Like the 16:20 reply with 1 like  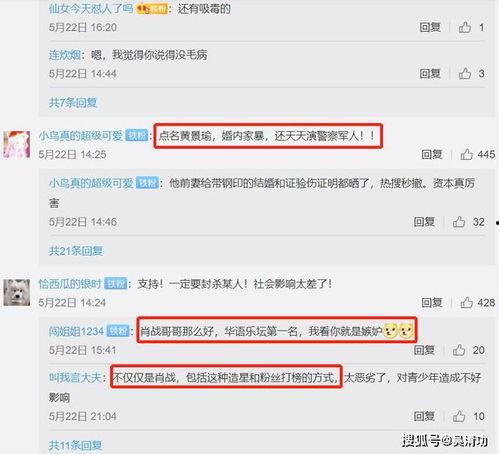[465, 27]
